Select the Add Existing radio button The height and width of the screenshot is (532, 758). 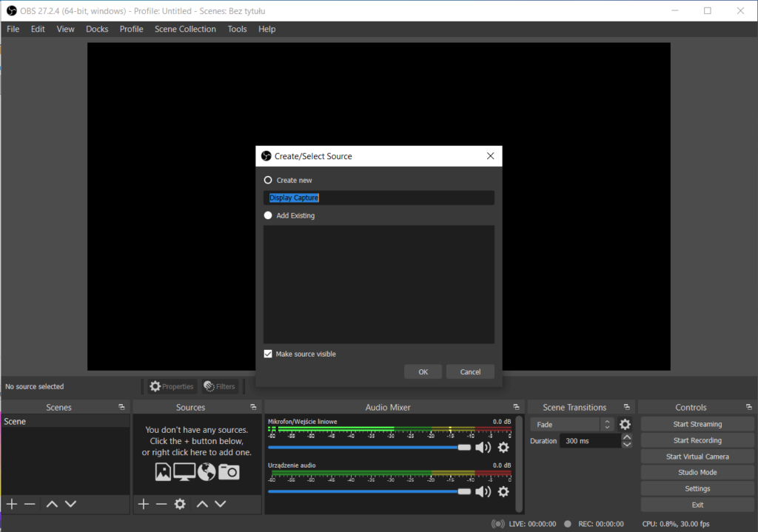click(x=268, y=215)
